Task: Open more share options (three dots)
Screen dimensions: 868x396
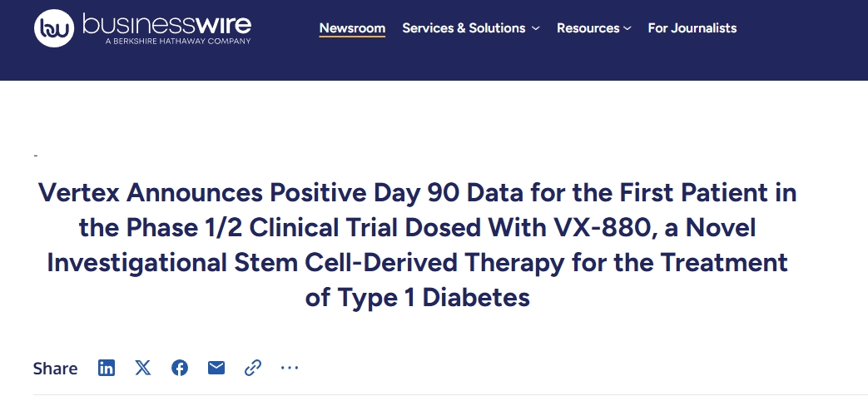Action: 289,368
